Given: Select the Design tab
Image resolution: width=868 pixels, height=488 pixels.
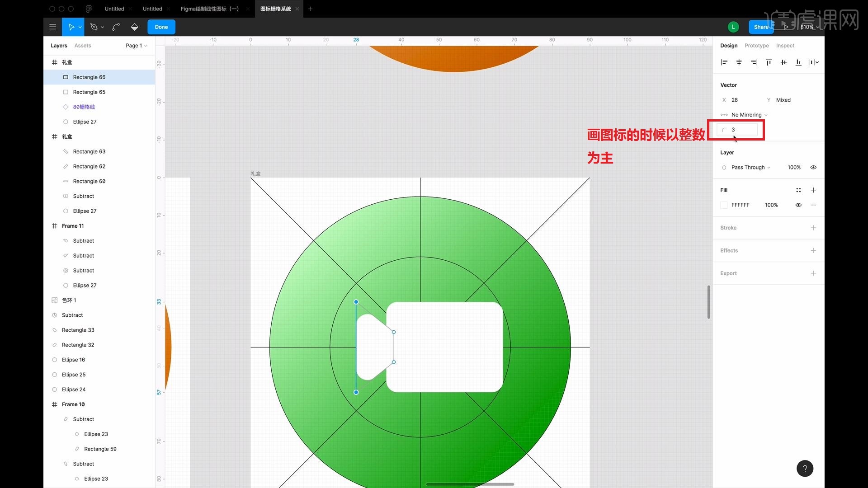Looking at the screenshot, I should [x=729, y=46].
